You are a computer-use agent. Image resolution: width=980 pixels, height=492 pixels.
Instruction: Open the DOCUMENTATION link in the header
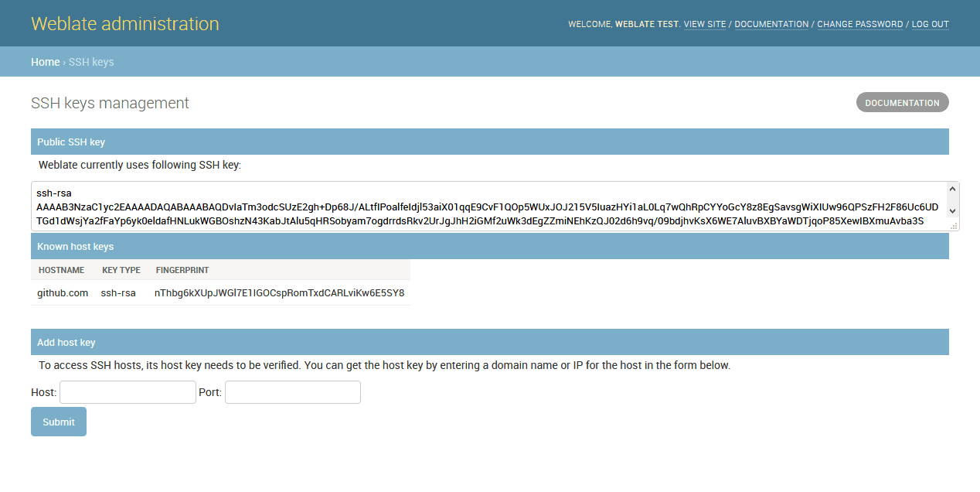point(771,25)
